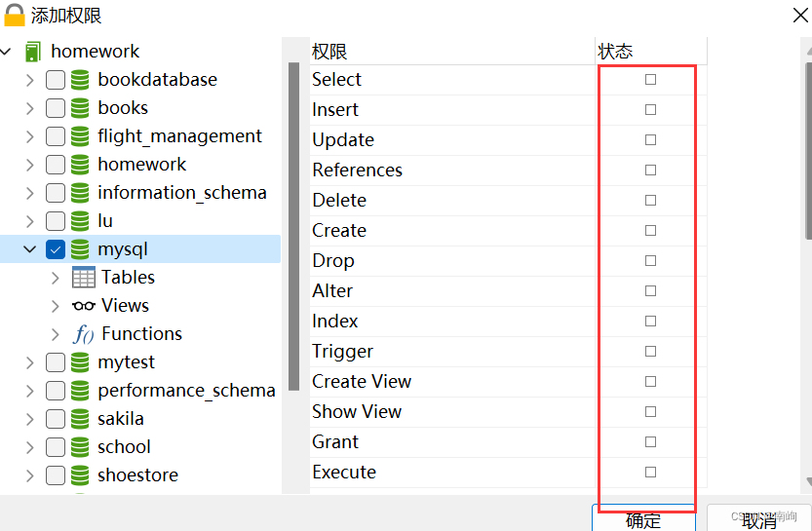Screen dimensions: 812x531
Task: Expand the performance_schema node
Action: (30, 391)
